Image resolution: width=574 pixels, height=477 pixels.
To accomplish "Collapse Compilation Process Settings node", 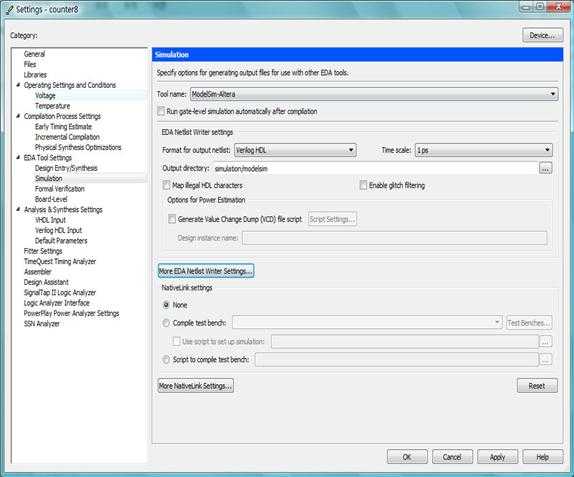I will [18, 116].
